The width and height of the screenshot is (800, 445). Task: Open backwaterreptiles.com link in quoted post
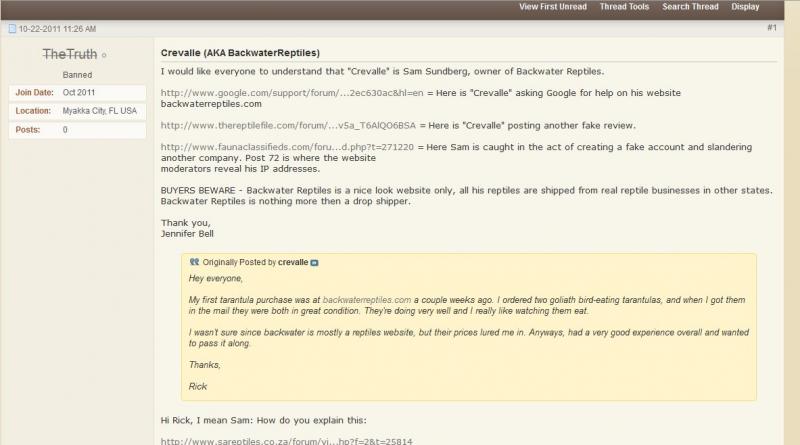click(x=367, y=300)
